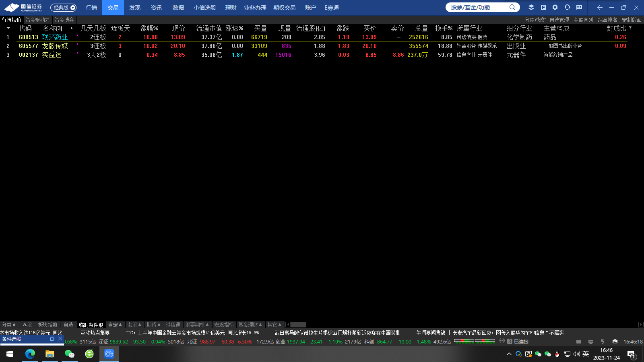The height and width of the screenshot is (362, 644).
Task: Click the chat message icon in title bar
Action: click(x=579, y=7)
